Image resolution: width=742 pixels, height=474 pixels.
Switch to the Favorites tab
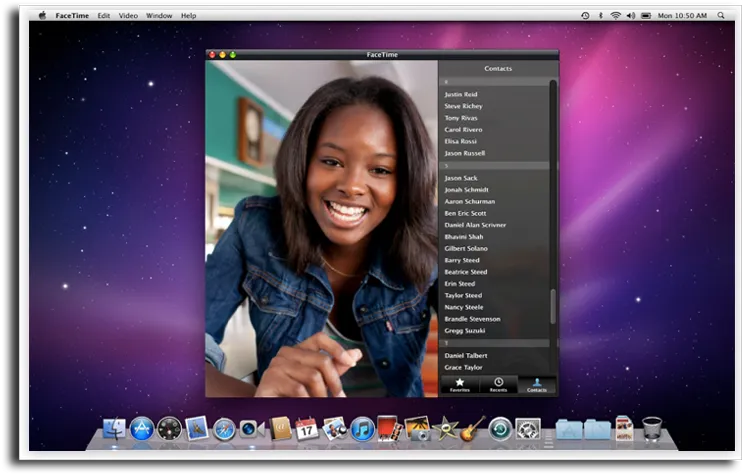click(x=459, y=385)
